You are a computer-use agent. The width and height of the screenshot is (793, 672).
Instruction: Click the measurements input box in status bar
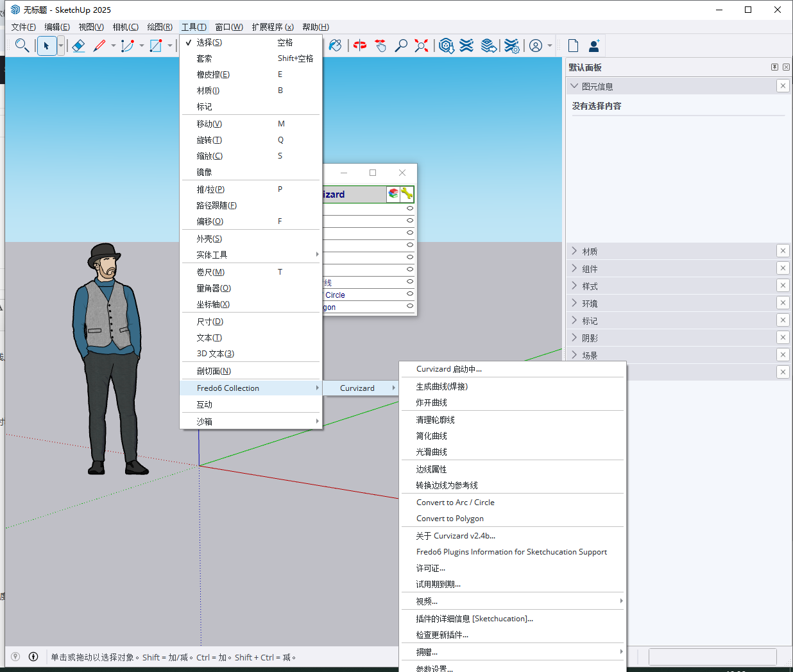[712, 657]
